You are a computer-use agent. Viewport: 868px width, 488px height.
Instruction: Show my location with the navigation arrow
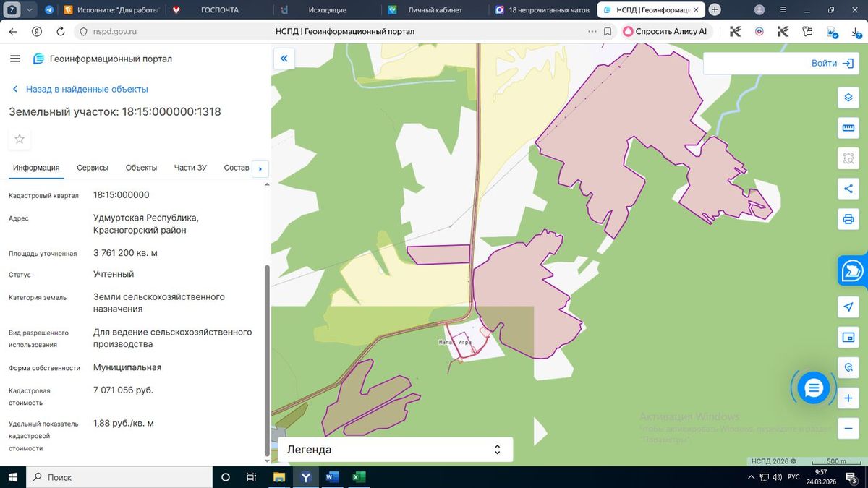tap(848, 307)
